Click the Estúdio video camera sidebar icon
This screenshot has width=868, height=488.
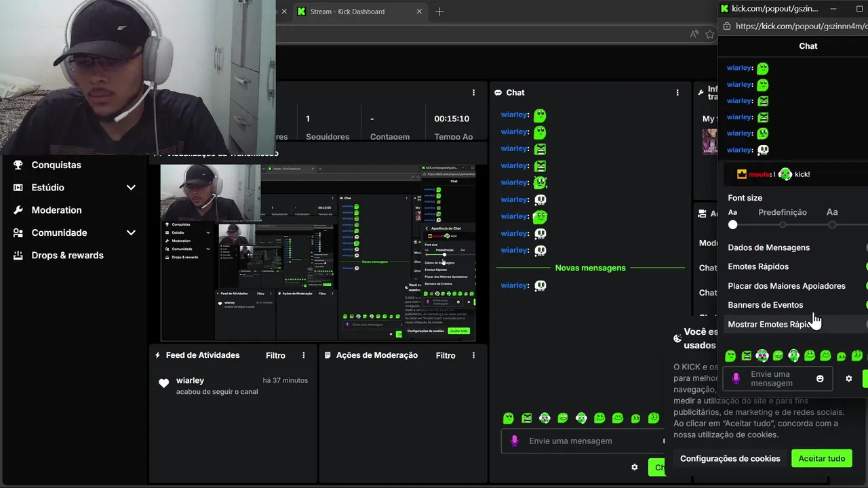point(18,187)
